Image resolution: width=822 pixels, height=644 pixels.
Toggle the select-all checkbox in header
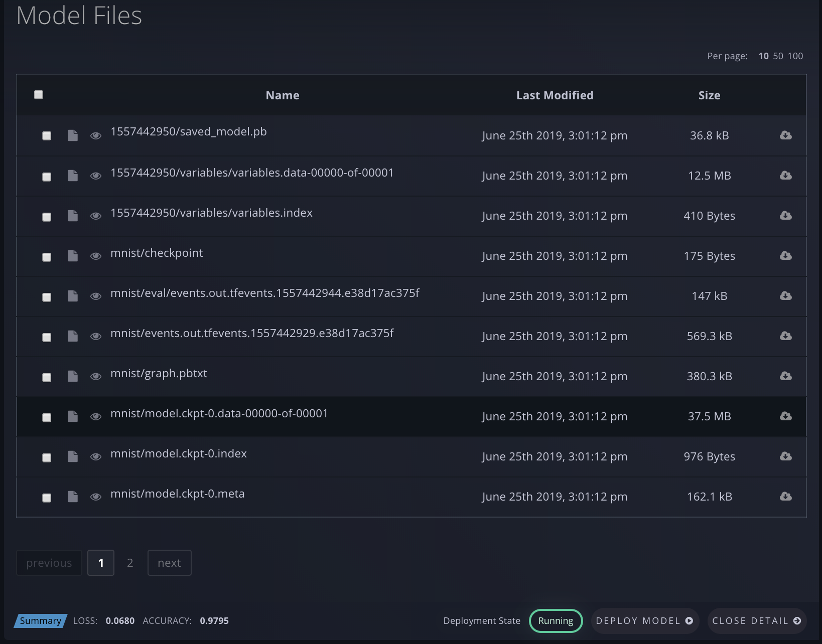pos(39,95)
